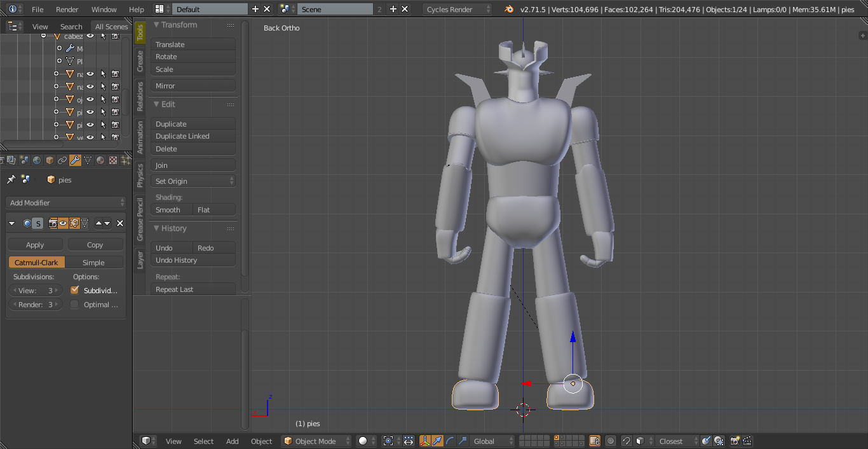Screen dimensions: 868x449
Task: Click the Copy modifier button
Action: (x=95, y=245)
